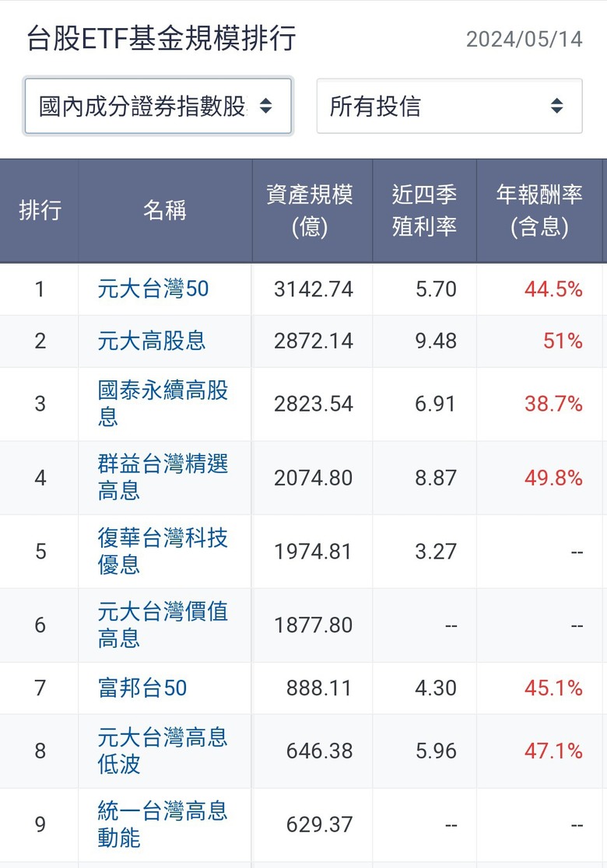Click the 排行 column header
This screenshot has width=607, height=868.
40,210
